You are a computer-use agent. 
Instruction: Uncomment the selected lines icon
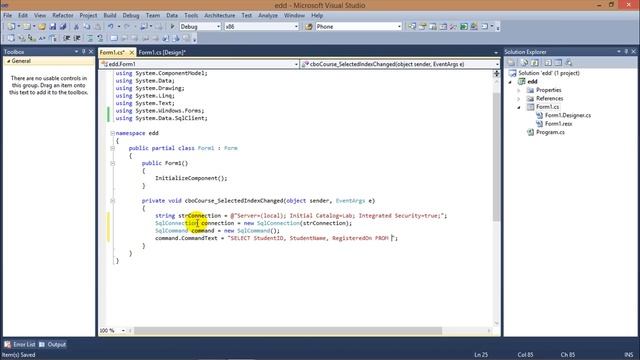(x=100, y=38)
